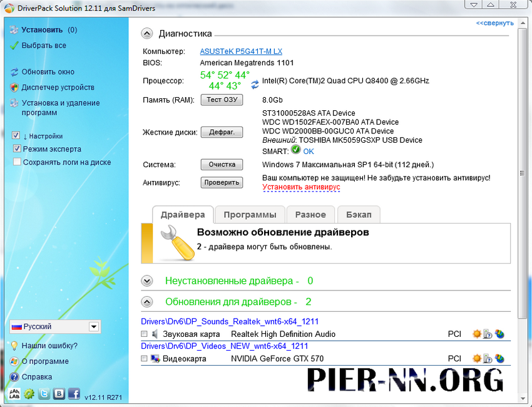Screen dimensions: 532x407
Task: Click the yellow wrench drivers update icon
Action: tap(177, 243)
